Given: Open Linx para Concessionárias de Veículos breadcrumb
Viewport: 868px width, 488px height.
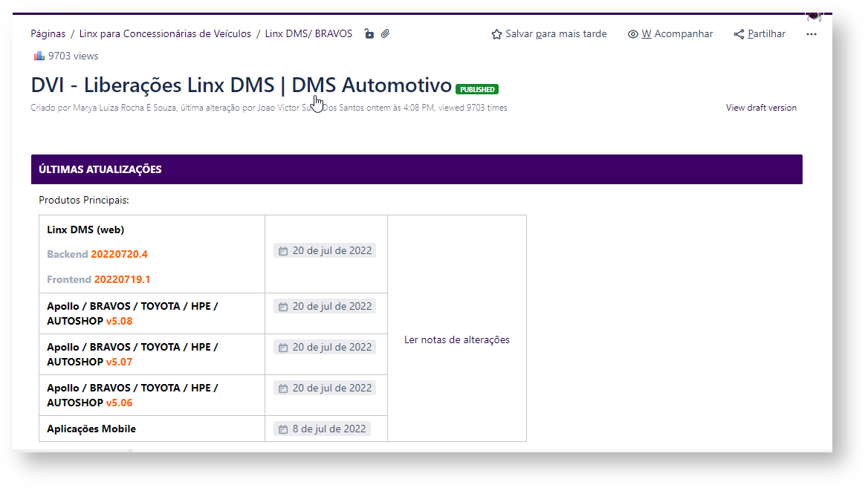Looking at the screenshot, I should click(x=165, y=33).
